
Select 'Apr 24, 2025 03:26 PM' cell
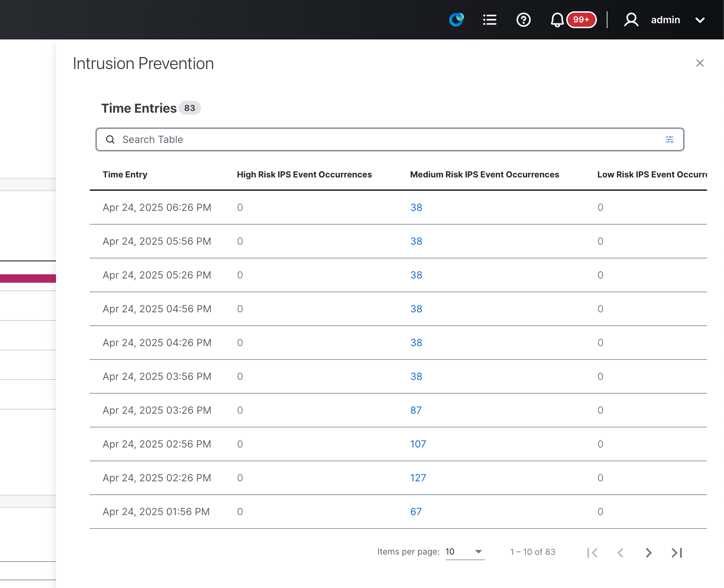point(157,410)
